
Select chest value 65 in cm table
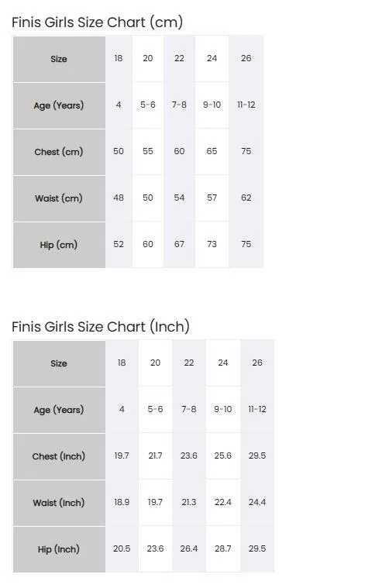[212, 151]
